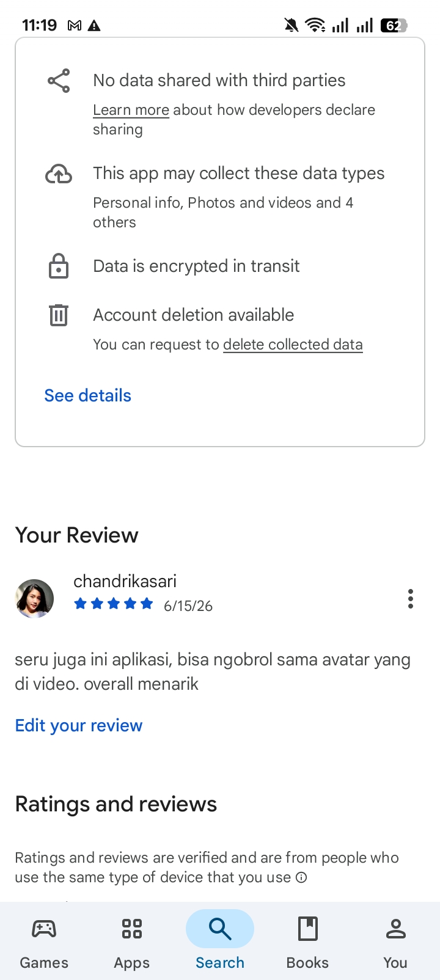
Task: Tap See details for data safety
Action: (x=88, y=395)
